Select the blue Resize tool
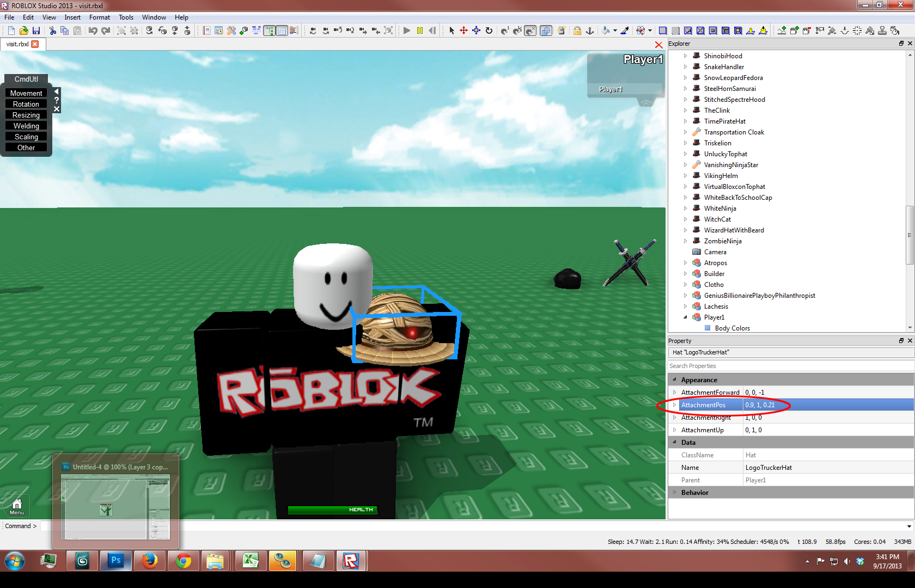The width and height of the screenshot is (915, 588). coord(476,30)
